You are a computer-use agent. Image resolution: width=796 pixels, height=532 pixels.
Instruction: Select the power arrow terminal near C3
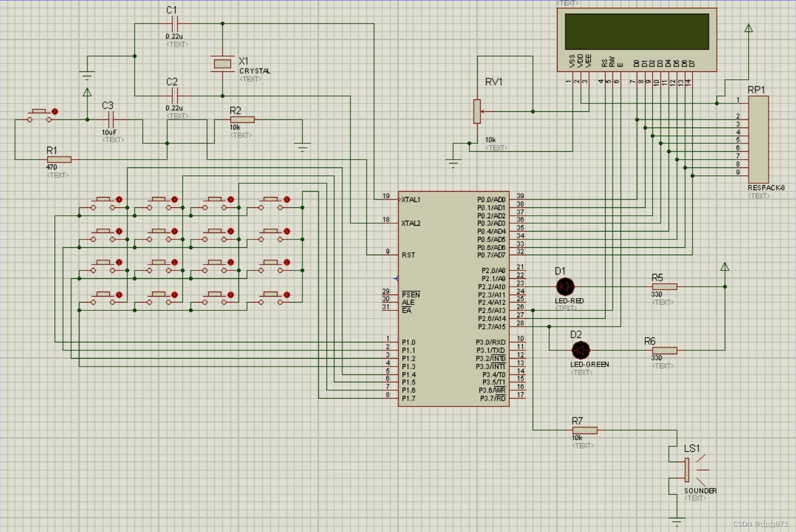point(87,92)
